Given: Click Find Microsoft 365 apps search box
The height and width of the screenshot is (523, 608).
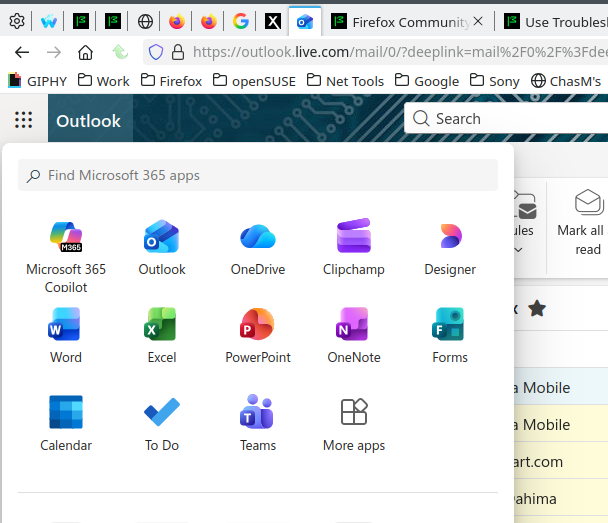Looking at the screenshot, I should pyautogui.click(x=258, y=175).
